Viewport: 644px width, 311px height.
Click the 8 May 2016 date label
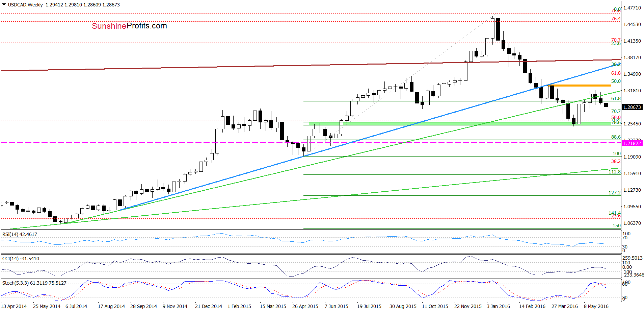596,306
